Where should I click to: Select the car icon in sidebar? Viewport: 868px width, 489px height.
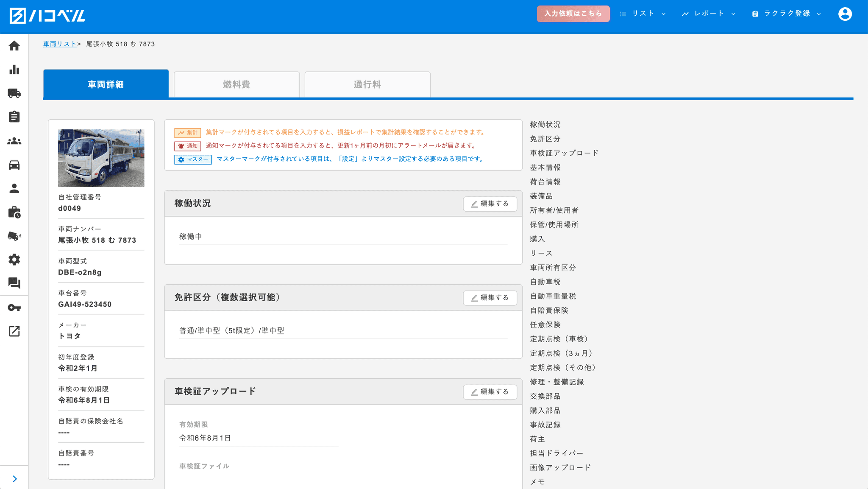click(x=14, y=165)
